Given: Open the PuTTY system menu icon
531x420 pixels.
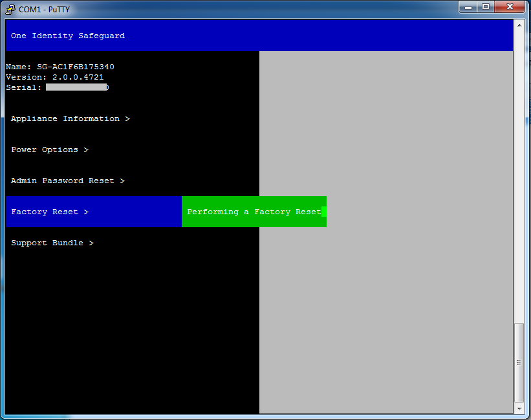Looking at the screenshot, I should [10, 10].
